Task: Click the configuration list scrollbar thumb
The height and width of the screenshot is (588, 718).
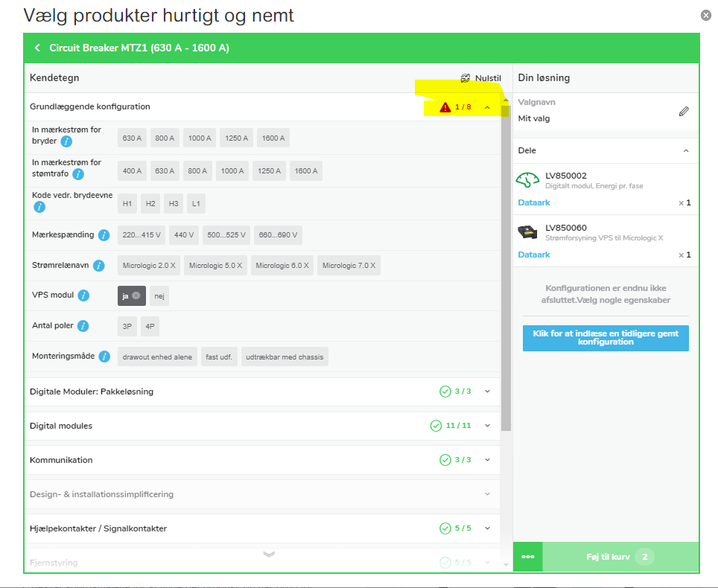Action: [x=506, y=268]
